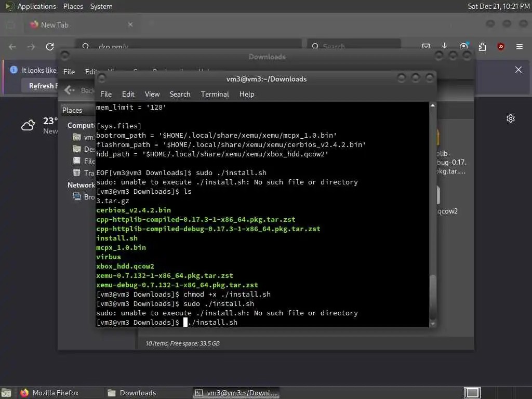Viewport: 532px width, 399px height.
Task: Click the terminal prompt cursor
Action: click(x=185, y=322)
